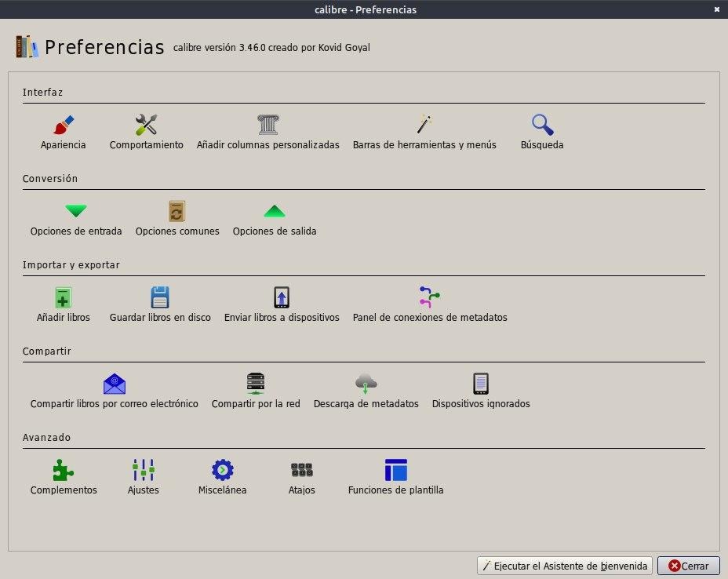Click the "Ajustes" label text
Screen dimensions: 728x579
click(x=144, y=490)
